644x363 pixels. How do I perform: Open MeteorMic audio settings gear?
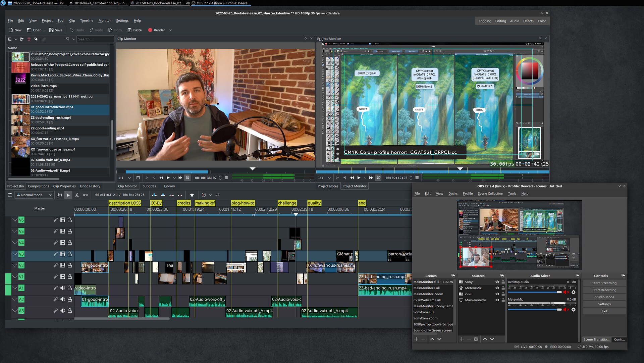(x=574, y=310)
